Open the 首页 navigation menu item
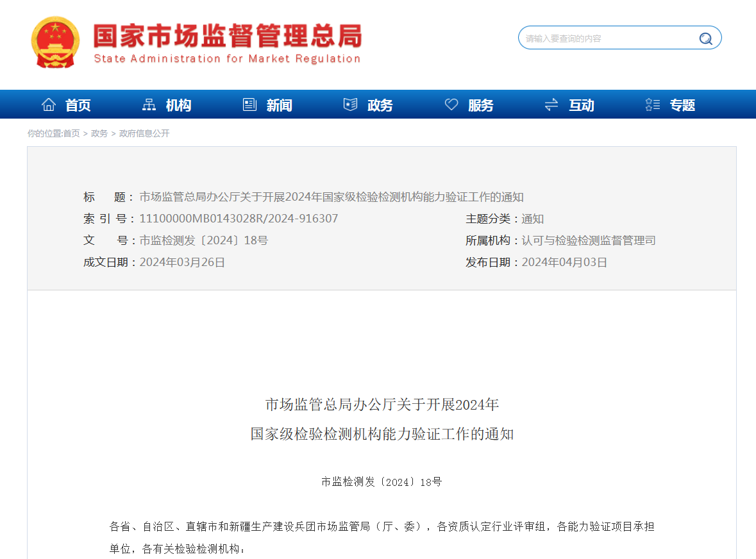 [x=78, y=105]
